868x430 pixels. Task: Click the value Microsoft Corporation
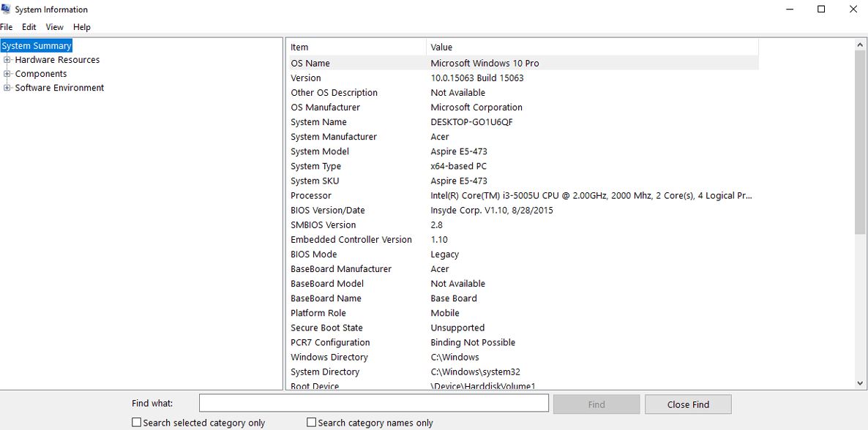[x=476, y=107]
